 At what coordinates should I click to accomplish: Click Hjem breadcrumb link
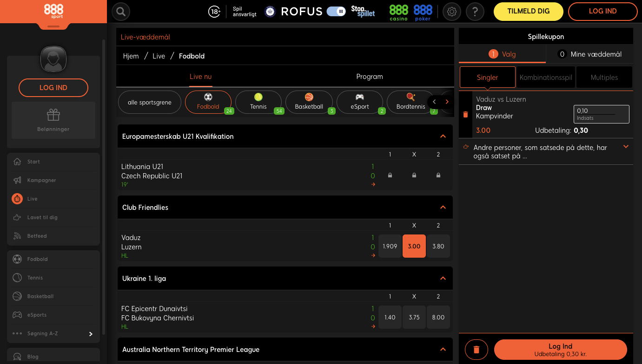coord(131,56)
